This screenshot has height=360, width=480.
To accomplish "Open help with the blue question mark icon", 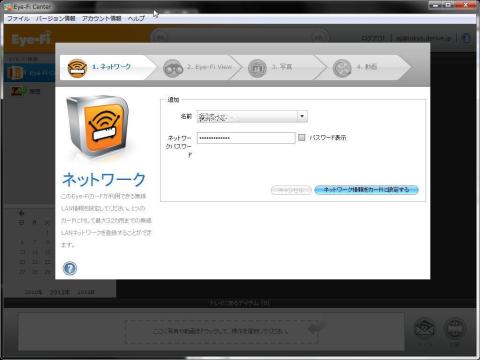I will 70,268.
